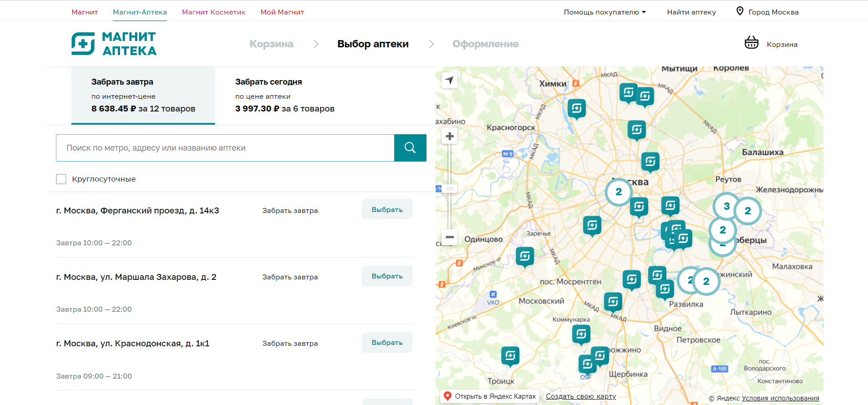Image resolution: width=868 pixels, height=405 pixels.
Task: Open cluster of 2 pharmacies above Развилка
Action: tap(706, 281)
